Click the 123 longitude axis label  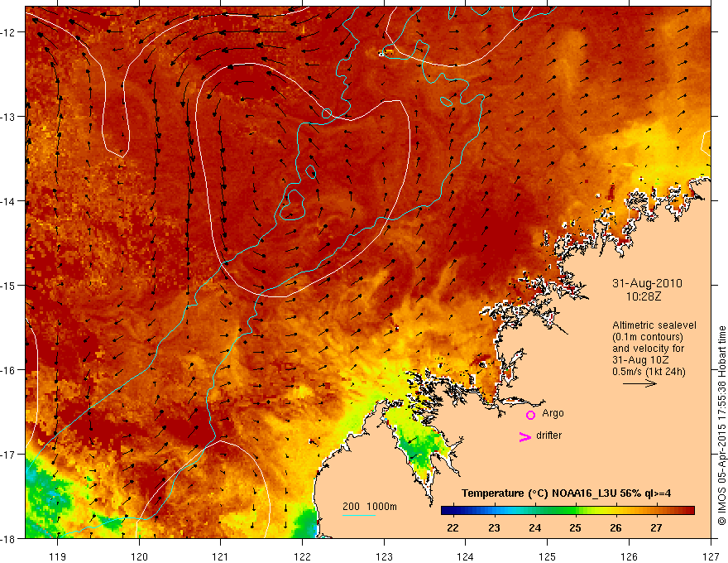tap(384, 556)
